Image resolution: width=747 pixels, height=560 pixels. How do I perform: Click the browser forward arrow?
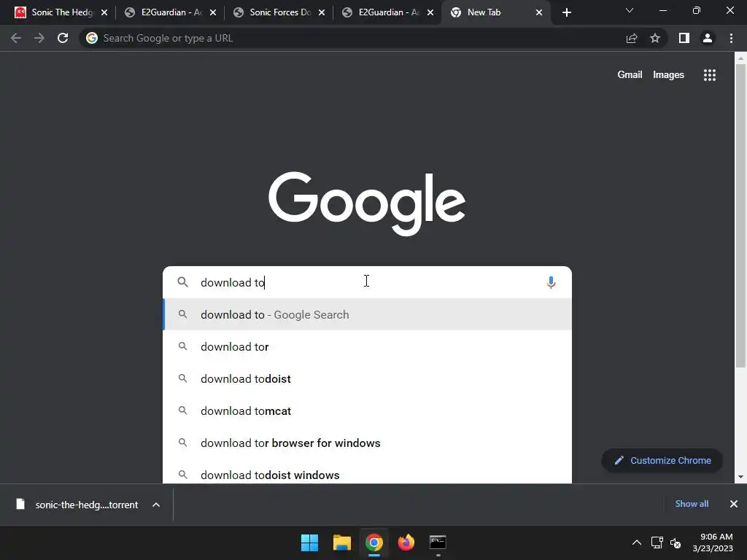click(39, 38)
